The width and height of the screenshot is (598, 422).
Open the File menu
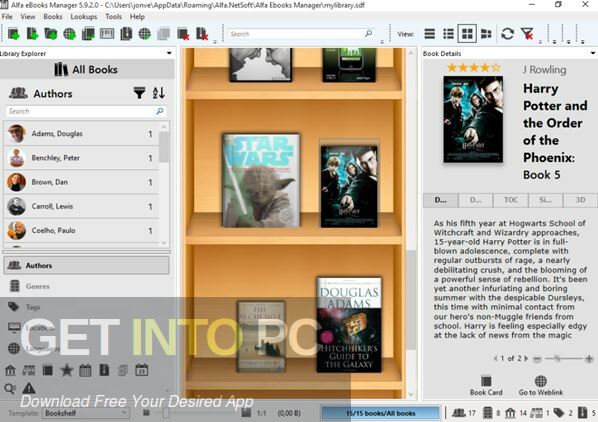7,17
